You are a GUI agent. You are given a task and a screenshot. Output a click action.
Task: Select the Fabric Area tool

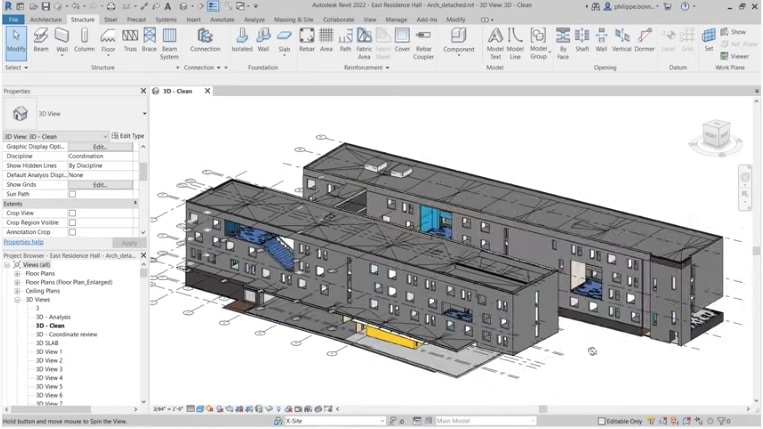[x=364, y=43]
